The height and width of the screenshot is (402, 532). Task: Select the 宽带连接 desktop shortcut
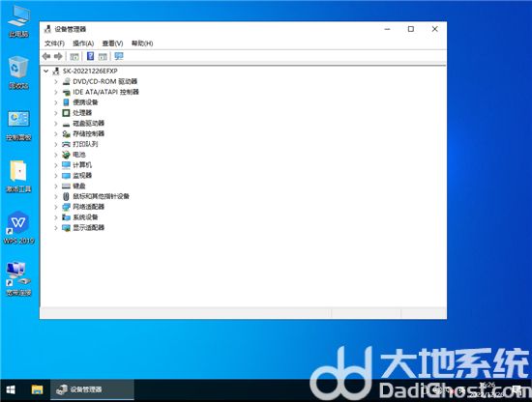click(x=18, y=278)
